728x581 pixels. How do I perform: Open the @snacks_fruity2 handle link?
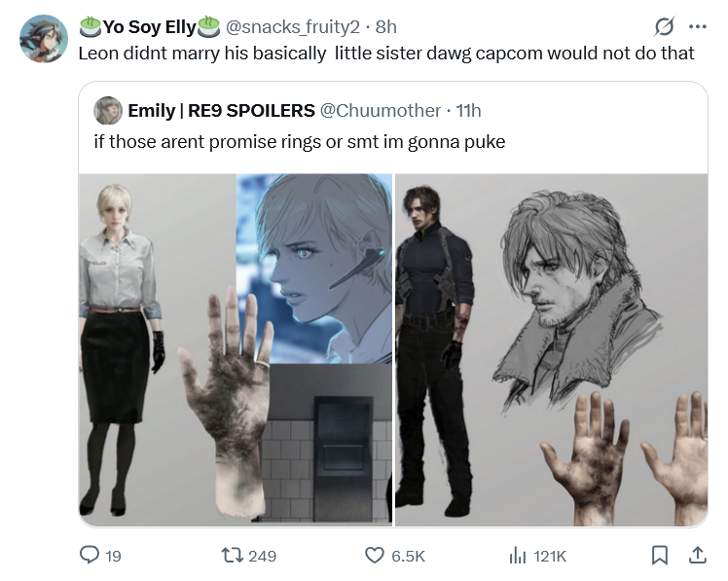293,27
